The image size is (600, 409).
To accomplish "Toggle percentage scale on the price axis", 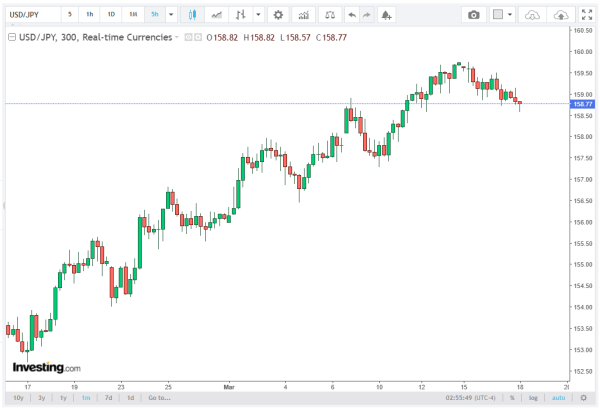I will (511, 397).
